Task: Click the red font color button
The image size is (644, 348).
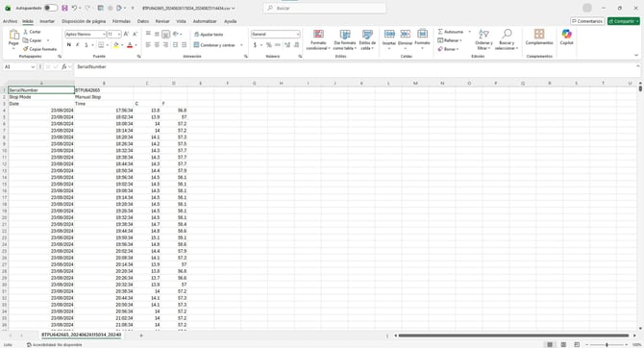Action: point(130,45)
